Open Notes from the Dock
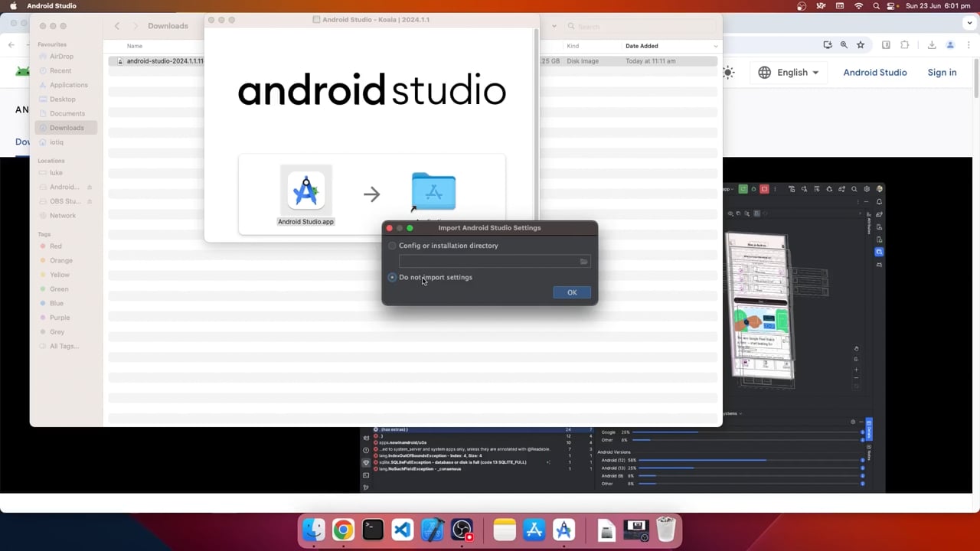980x551 pixels. coord(505,530)
